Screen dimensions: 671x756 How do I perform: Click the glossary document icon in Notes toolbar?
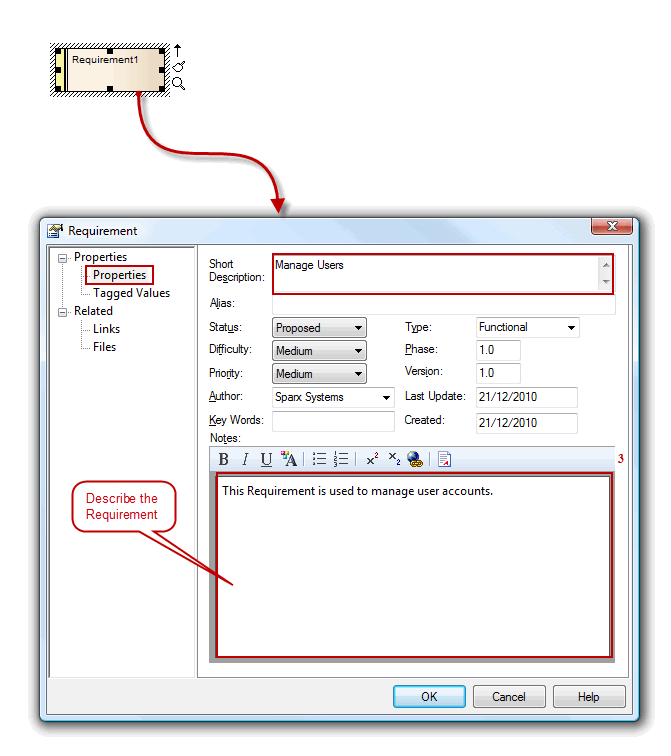(x=444, y=459)
